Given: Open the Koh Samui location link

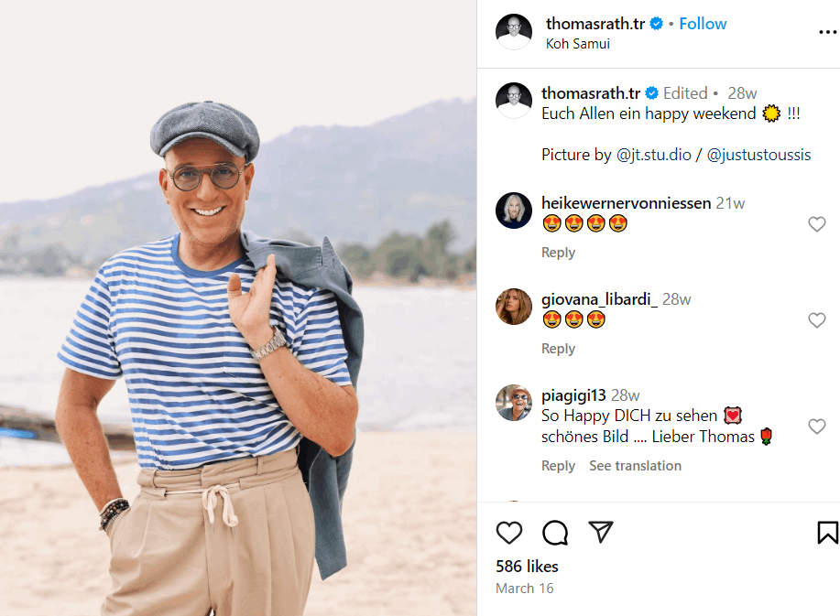Looking at the screenshot, I should tap(577, 43).
